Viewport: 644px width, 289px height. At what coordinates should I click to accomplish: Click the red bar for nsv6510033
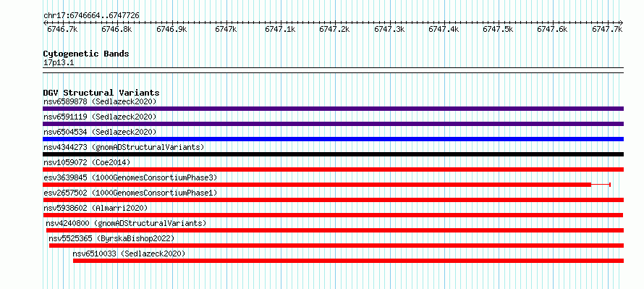(x=348, y=261)
